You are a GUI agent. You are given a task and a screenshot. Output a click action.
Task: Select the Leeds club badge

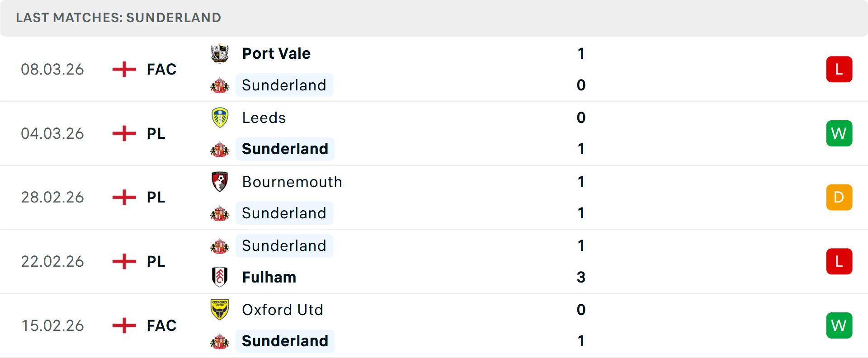(x=220, y=117)
